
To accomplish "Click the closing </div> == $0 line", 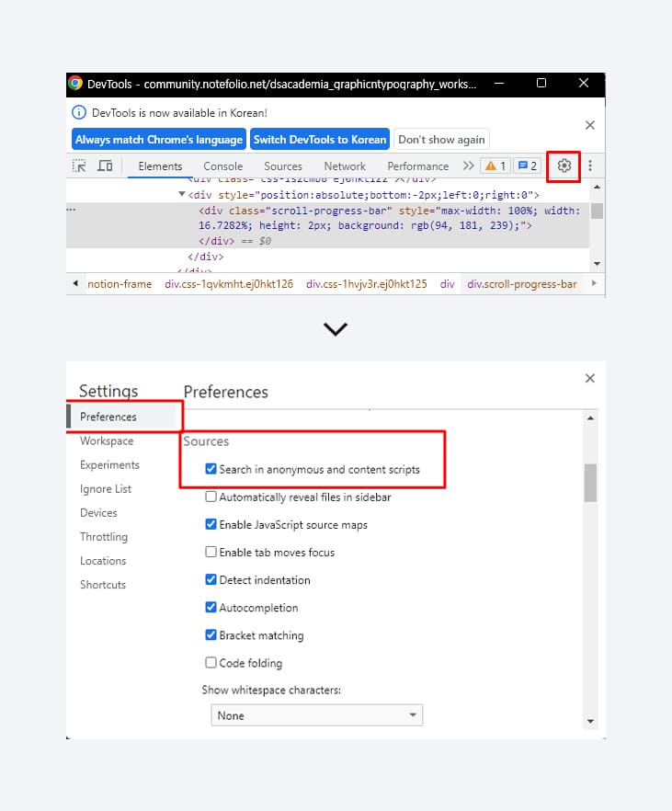I will pyautogui.click(x=235, y=241).
